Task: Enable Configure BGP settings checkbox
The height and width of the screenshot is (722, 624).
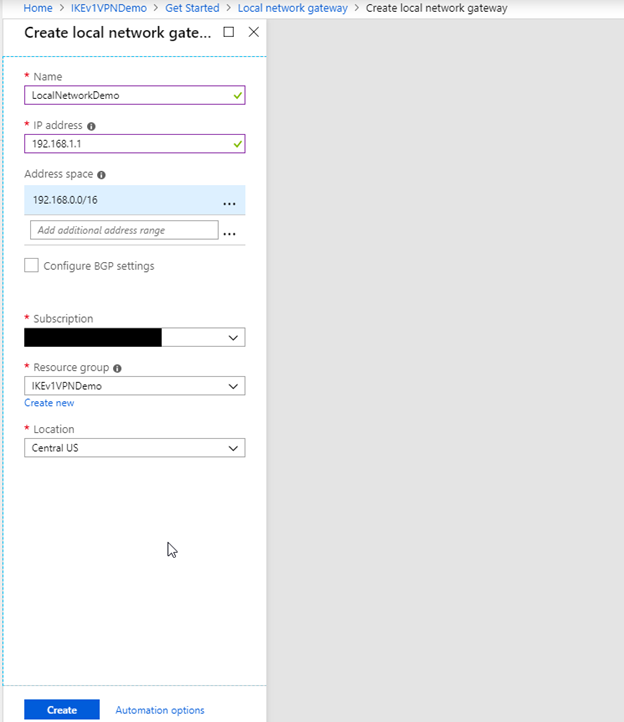Action: (31, 265)
